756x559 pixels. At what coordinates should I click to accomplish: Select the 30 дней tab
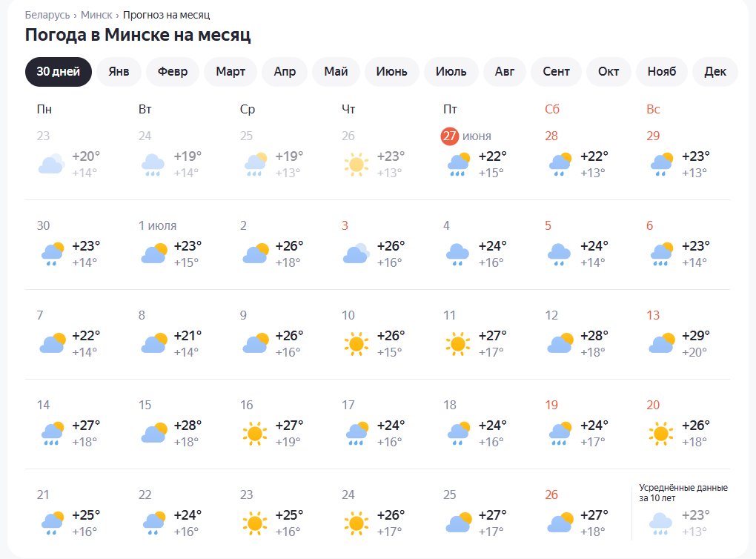[x=59, y=72]
